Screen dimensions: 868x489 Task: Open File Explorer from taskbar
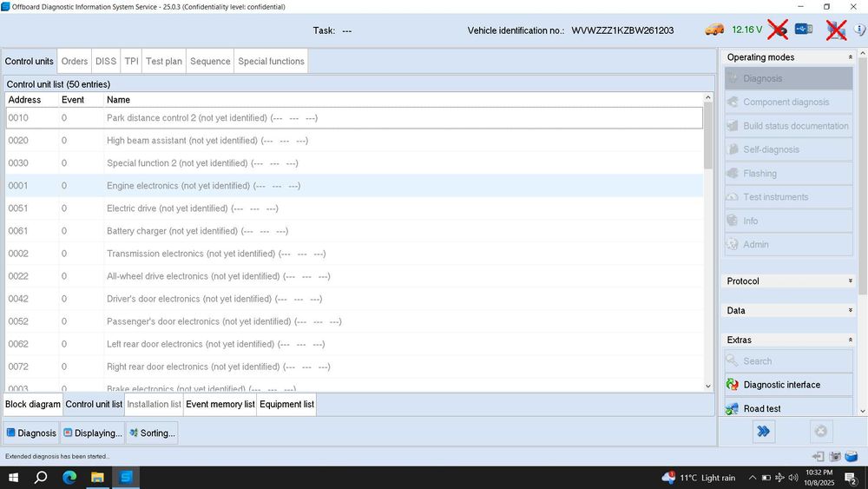point(97,478)
